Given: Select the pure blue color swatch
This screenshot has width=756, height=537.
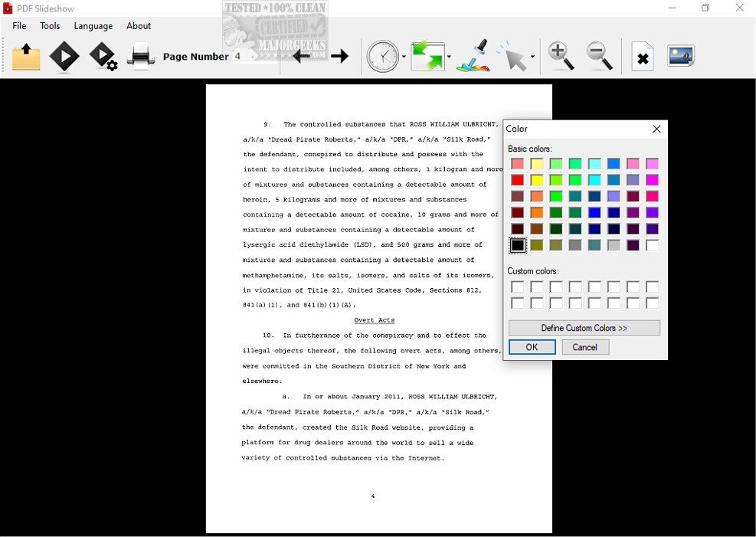Looking at the screenshot, I should pos(594,213).
